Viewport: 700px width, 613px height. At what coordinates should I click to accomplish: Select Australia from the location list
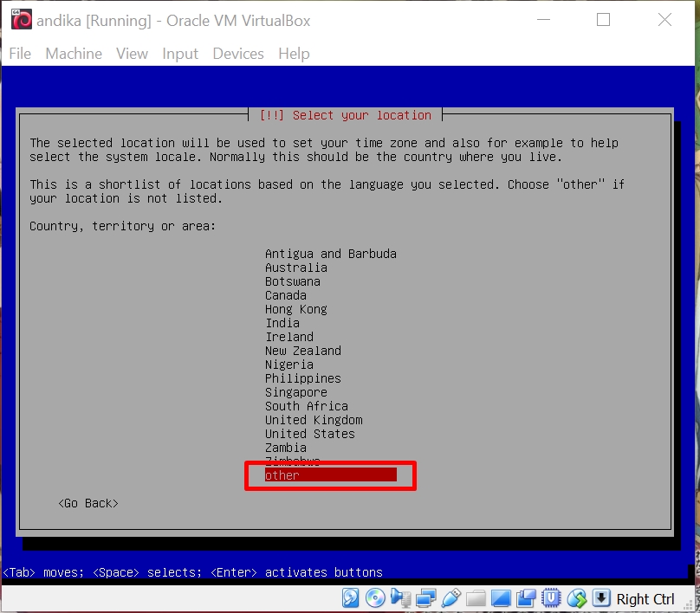[296, 268]
